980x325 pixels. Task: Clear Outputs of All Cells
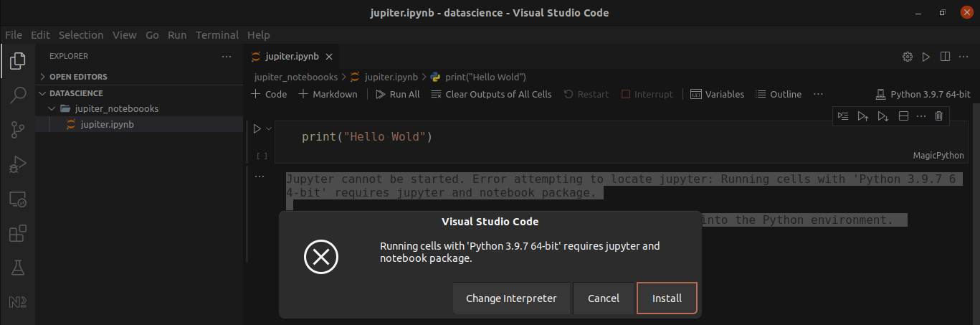pos(491,94)
